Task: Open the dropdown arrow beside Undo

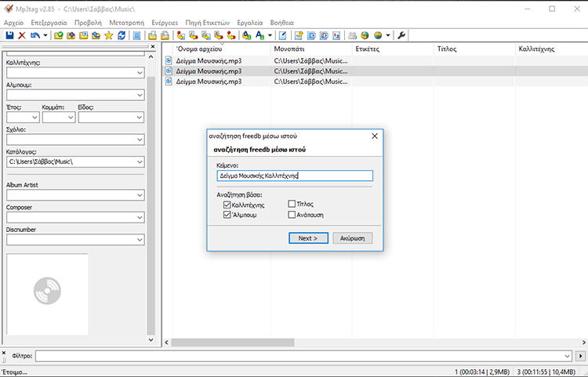Action: [45, 35]
